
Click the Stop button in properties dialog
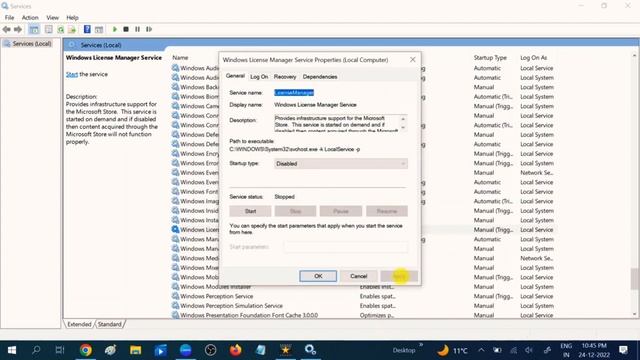click(295, 211)
